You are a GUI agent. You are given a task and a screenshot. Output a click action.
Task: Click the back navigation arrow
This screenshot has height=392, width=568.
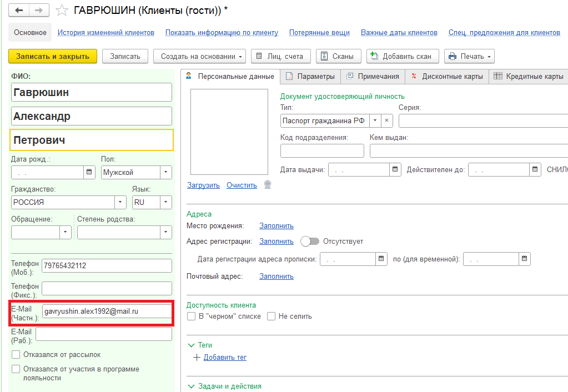[19, 11]
